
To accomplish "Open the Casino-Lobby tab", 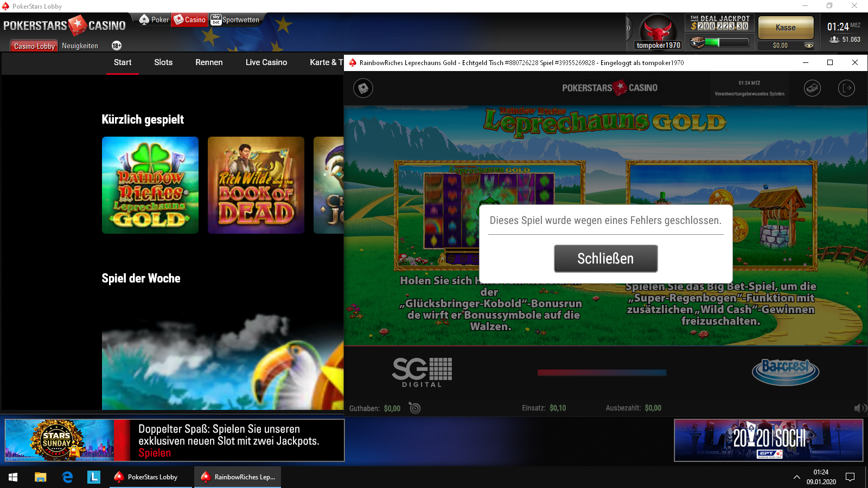I will tap(34, 46).
